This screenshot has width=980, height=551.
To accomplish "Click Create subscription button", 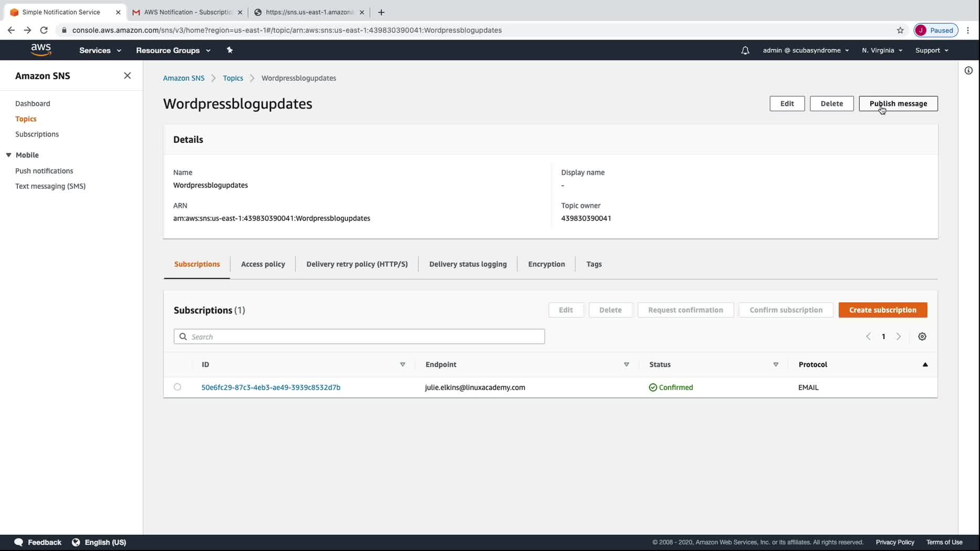I will click(883, 310).
